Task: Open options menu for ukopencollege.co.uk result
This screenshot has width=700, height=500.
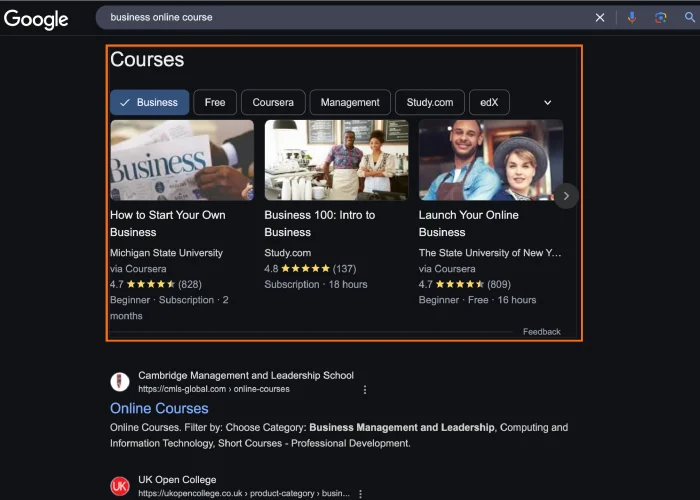Action: coord(360,494)
